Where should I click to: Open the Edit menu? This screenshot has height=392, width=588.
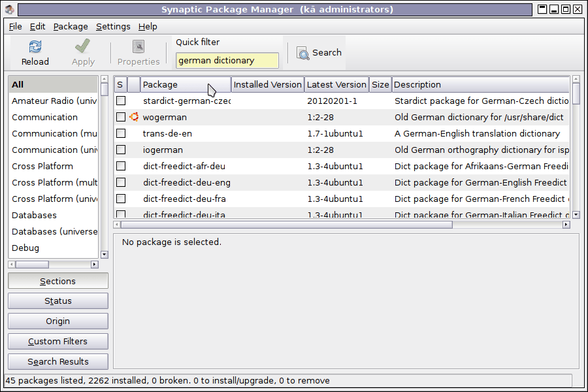click(37, 27)
